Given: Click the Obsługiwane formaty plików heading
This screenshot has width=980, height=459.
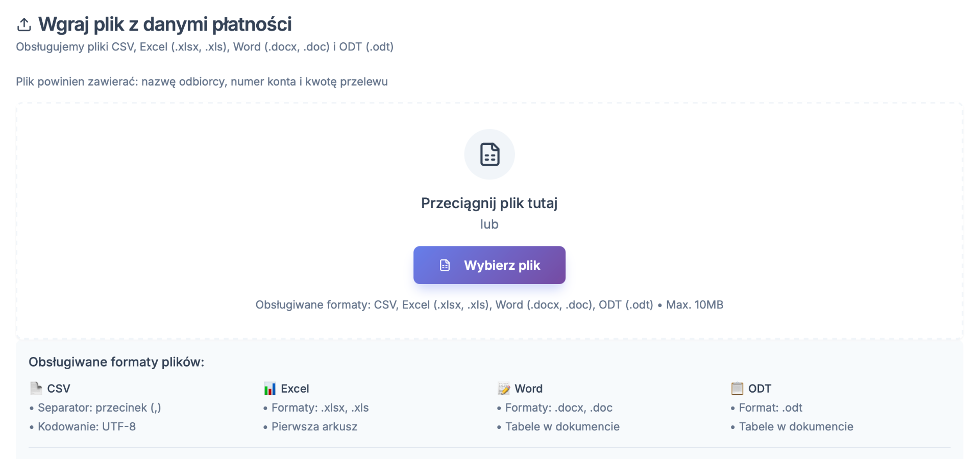Looking at the screenshot, I should [116, 362].
